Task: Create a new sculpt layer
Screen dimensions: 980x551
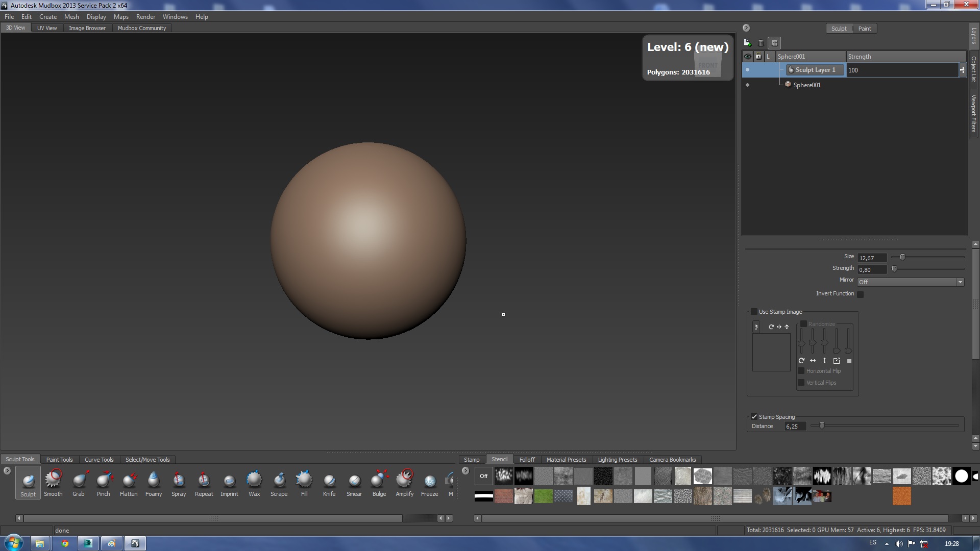Action: 747,43
